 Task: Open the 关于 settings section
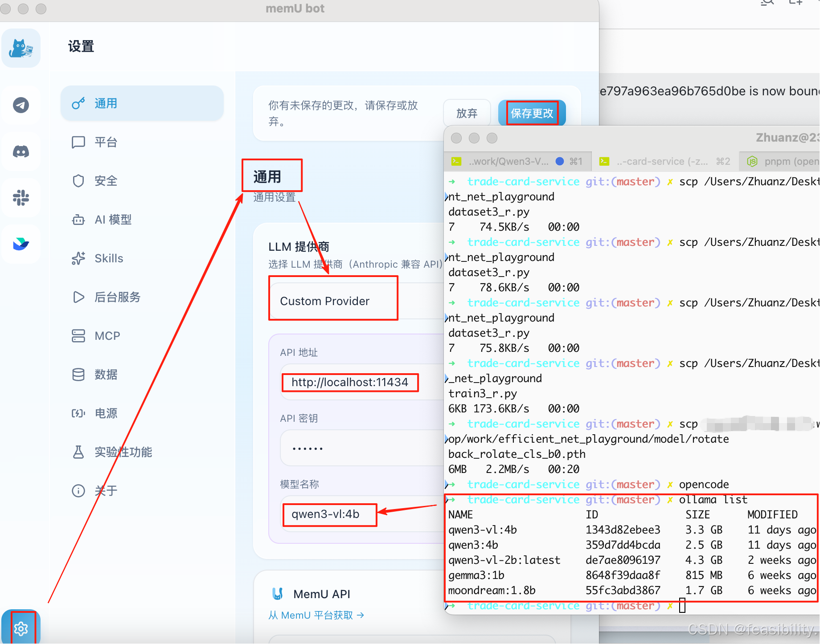click(x=142, y=491)
